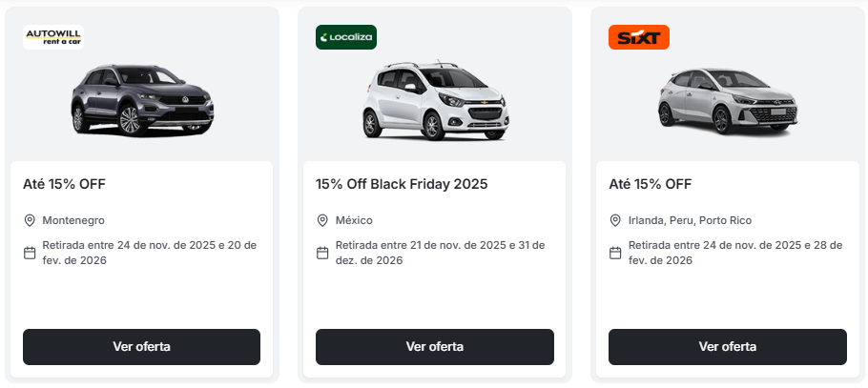Image resolution: width=868 pixels, height=388 pixels.
Task: Click the location pin next to Irlanda, Peru
Action: click(615, 220)
